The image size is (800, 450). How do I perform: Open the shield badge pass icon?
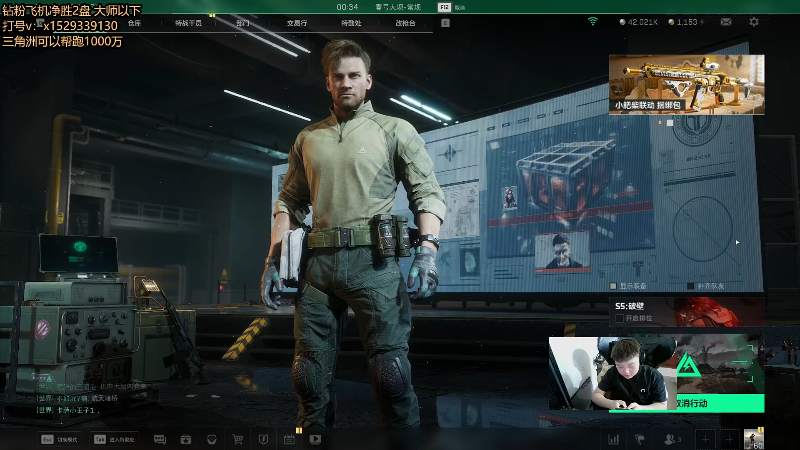[x=263, y=439]
